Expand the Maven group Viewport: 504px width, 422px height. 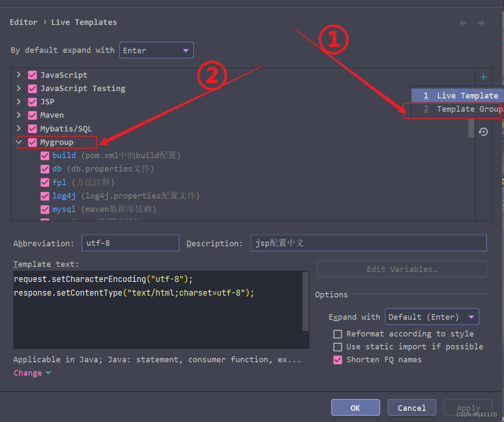[18, 115]
